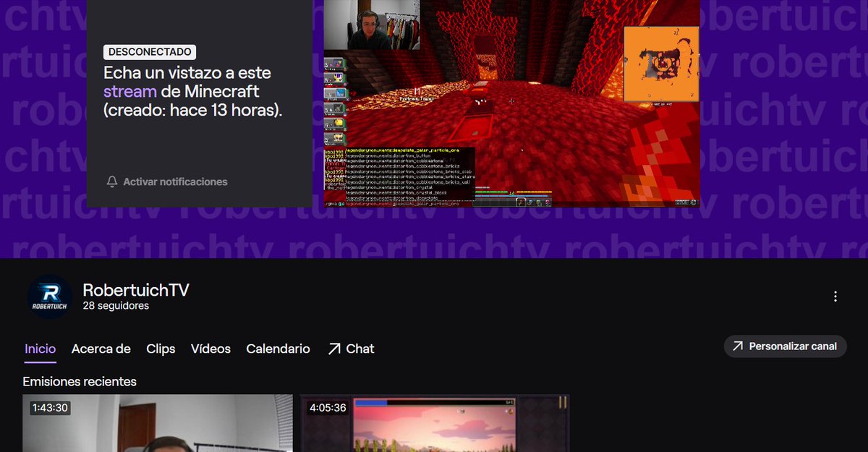Screen dimensions: 868x452
Task: Go to the Clips tab
Action: pyautogui.click(x=161, y=349)
